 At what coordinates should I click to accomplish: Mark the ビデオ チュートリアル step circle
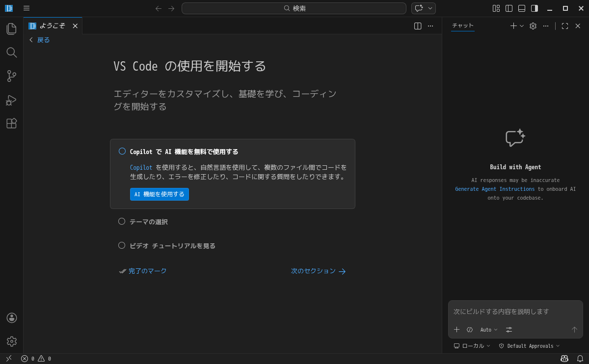click(x=122, y=245)
